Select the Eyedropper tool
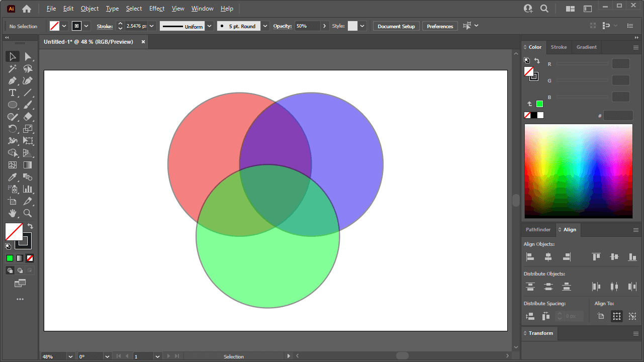 pyautogui.click(x=13, y=177)
